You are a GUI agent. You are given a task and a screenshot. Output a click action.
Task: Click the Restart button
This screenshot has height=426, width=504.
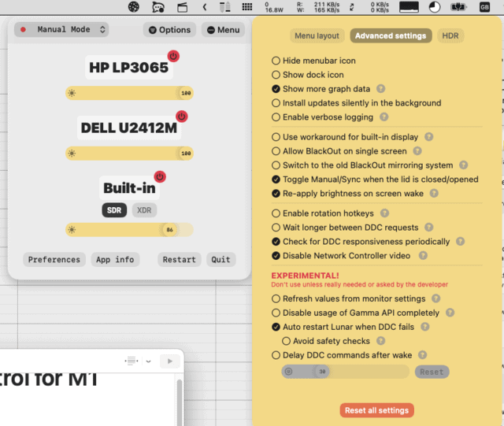click(179, 259)
